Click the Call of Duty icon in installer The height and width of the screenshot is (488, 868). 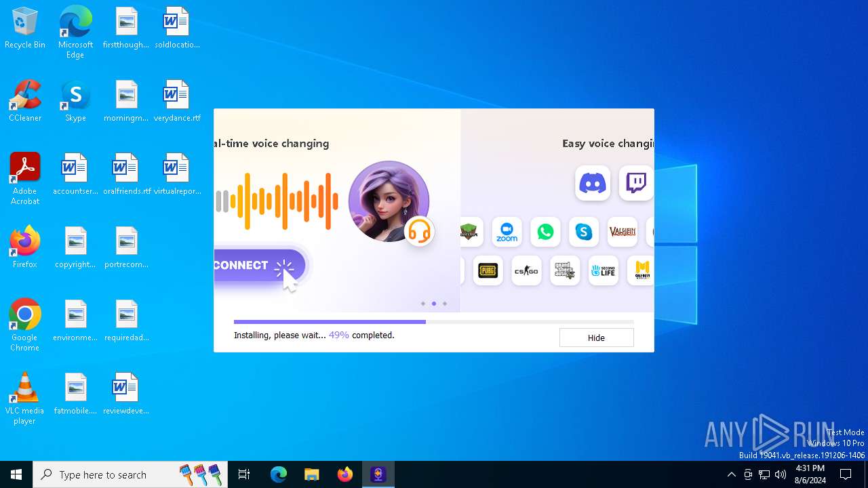(x=641, y=270)
